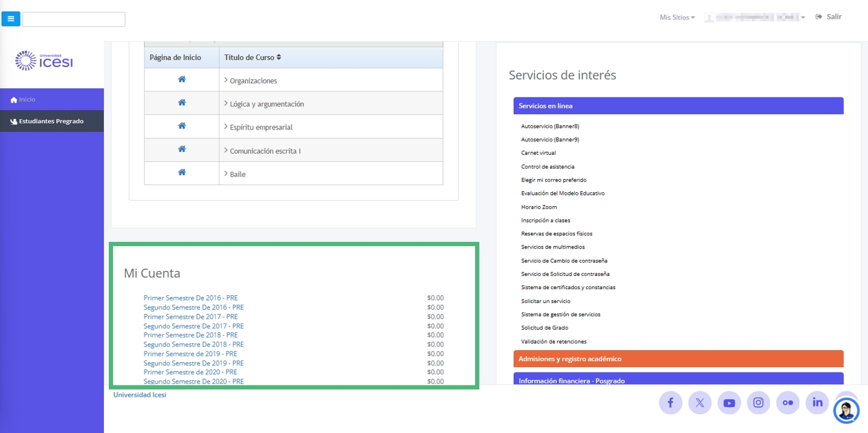Click the blue hamburger menu button
This screenshot has height=433, width=868.
[x=11, y=19]
